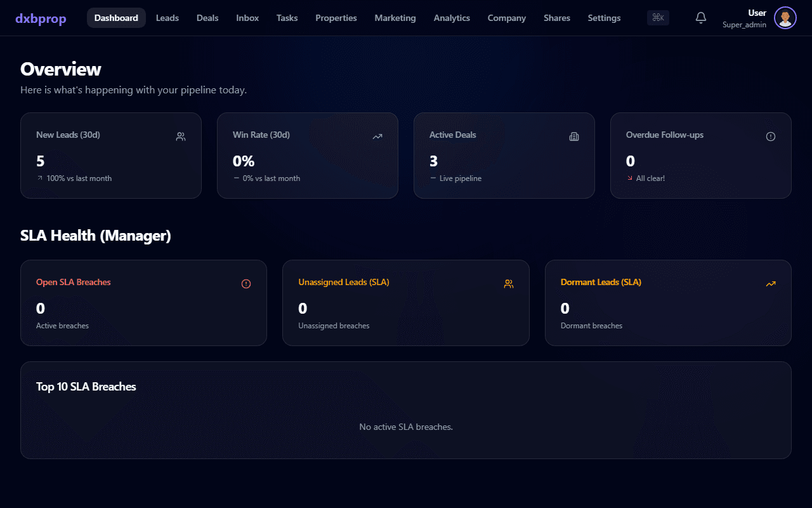The image size is (812, 508).
Task: Click the User Super_admin label
Action: click(744, 18)
